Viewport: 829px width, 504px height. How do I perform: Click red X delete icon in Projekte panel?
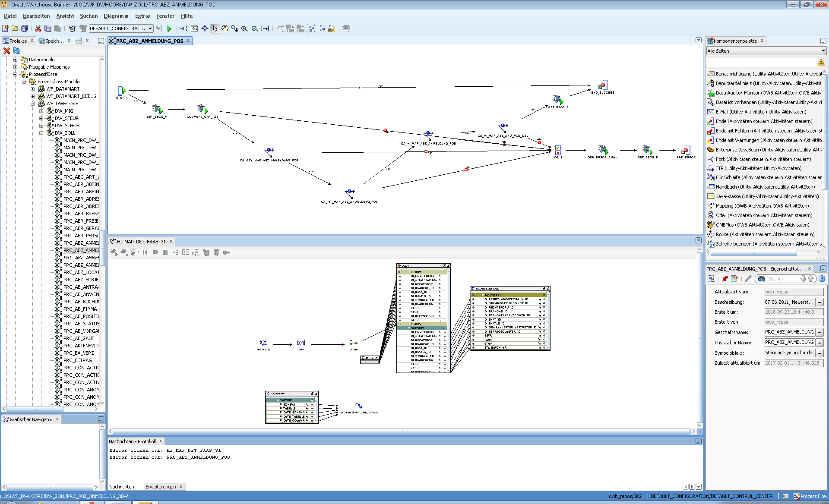[6, 50]
